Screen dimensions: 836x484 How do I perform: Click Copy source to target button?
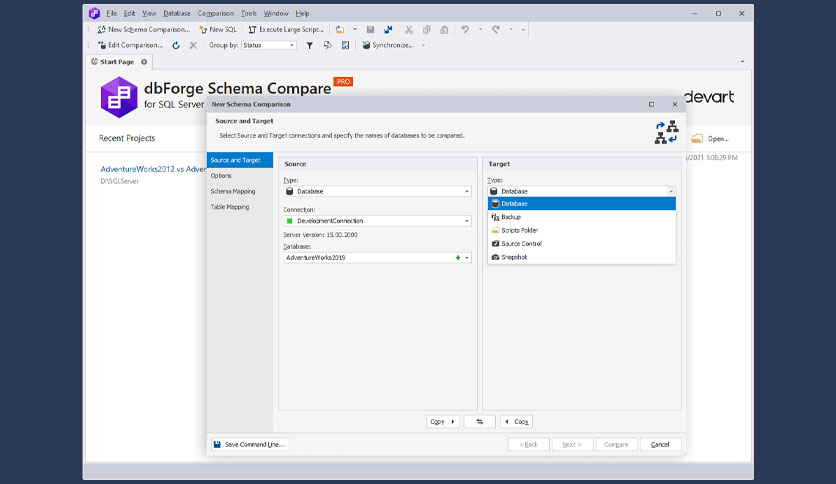click(x=442, y=422)
